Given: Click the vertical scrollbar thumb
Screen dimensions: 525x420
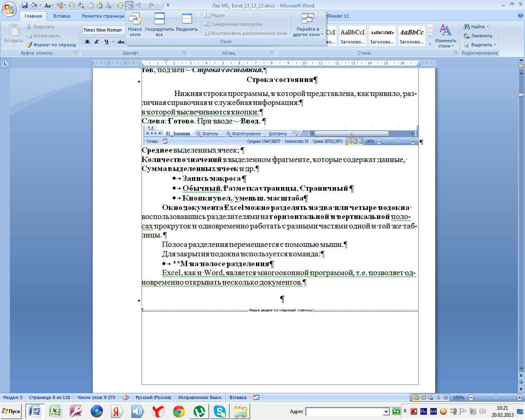Looking at the screenshot, I should point(521,95).
